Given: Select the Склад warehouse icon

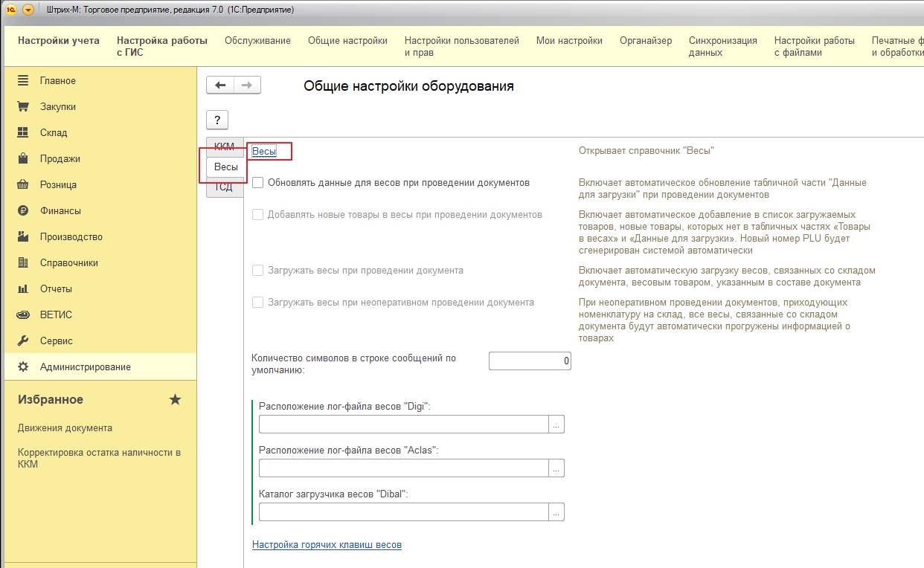Looking at the screenshot, I should pos(23,132).
